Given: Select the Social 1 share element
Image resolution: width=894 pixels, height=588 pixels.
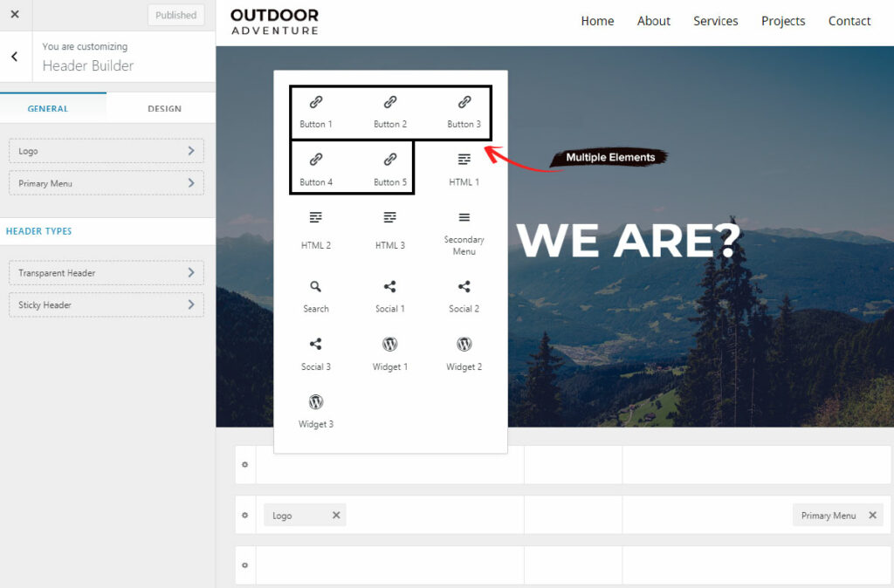Looking at the screenshot, I should point(390,296).
